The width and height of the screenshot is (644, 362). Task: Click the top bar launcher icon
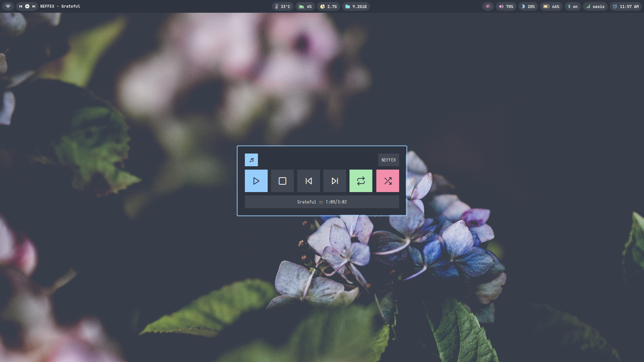(x=8, y=6)
